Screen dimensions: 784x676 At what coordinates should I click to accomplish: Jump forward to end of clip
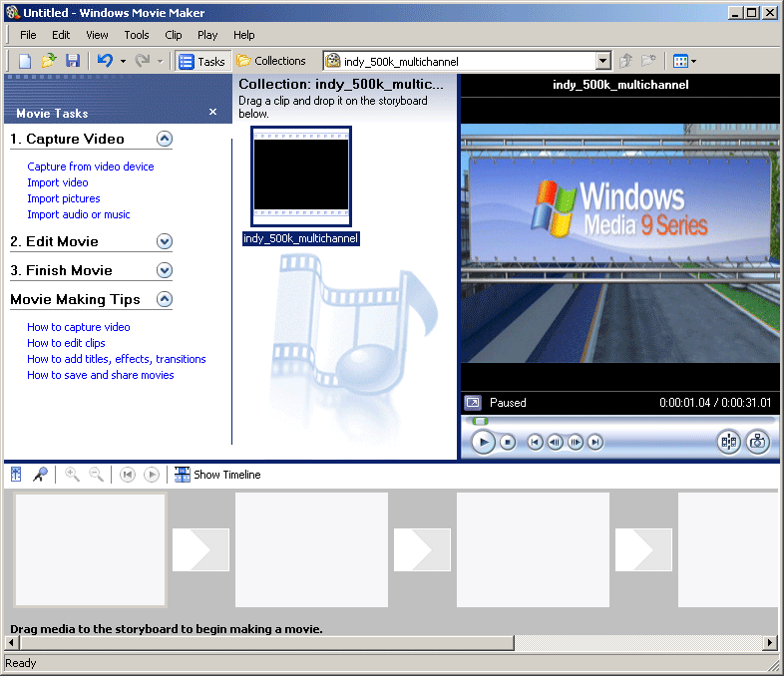click(x=595, y=442)
